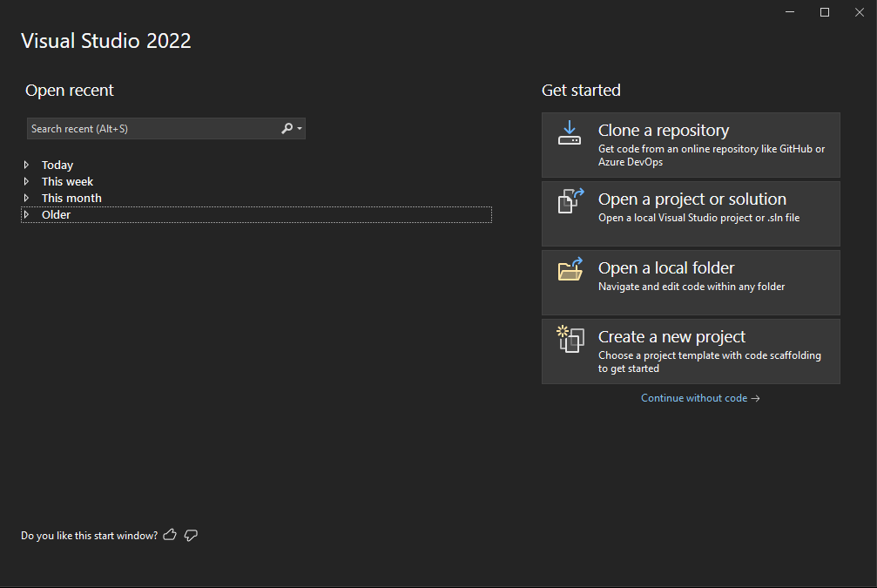Click the search magnifier icon
The width and height of the screenshot is (877, 588).
pos(287,128)
